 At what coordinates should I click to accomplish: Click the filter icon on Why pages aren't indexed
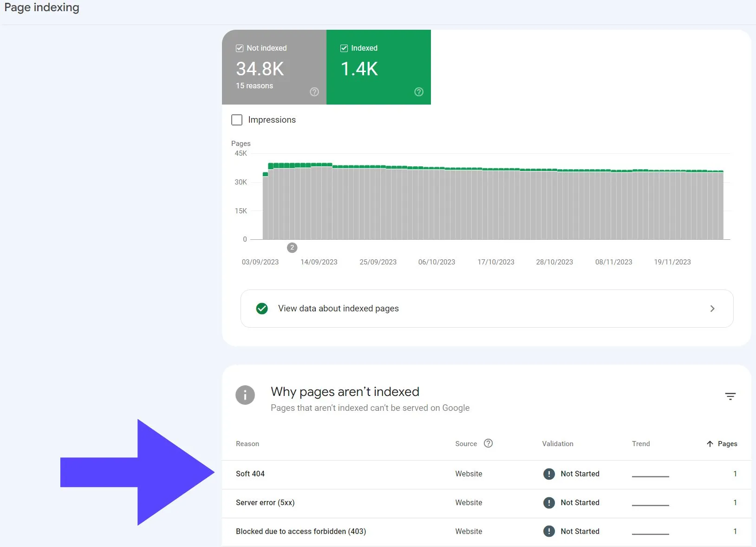point(730,396)
